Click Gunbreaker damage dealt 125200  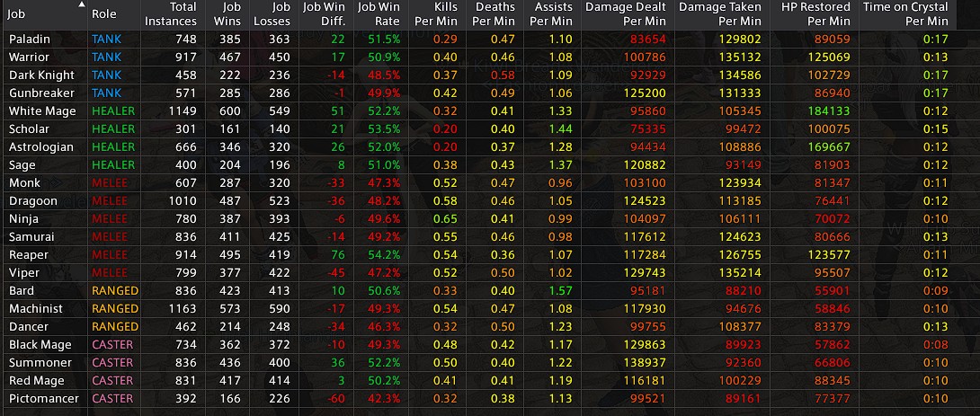click(x=646, y=93)
